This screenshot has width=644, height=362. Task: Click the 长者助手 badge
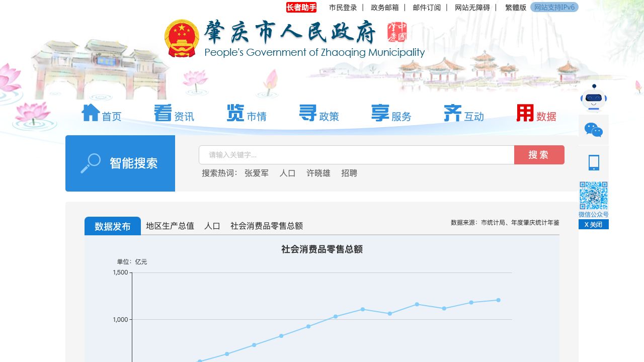pyautogui.click(x=301, y=8)
